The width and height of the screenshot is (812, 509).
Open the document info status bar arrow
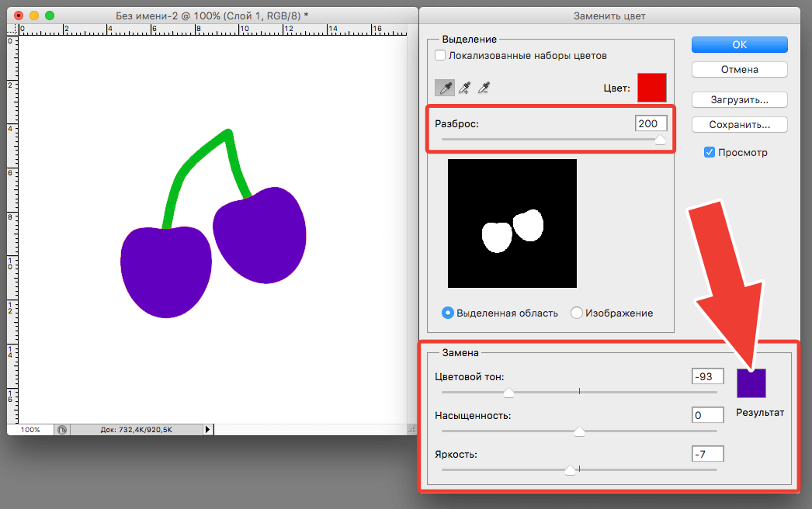[x=207, y=429]
